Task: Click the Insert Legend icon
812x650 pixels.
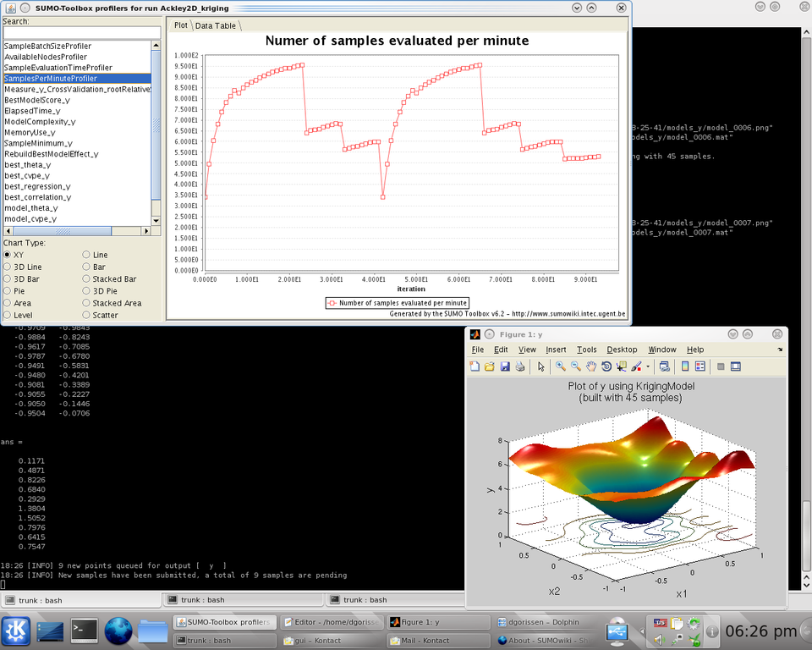Action: (x=700, y=366)
